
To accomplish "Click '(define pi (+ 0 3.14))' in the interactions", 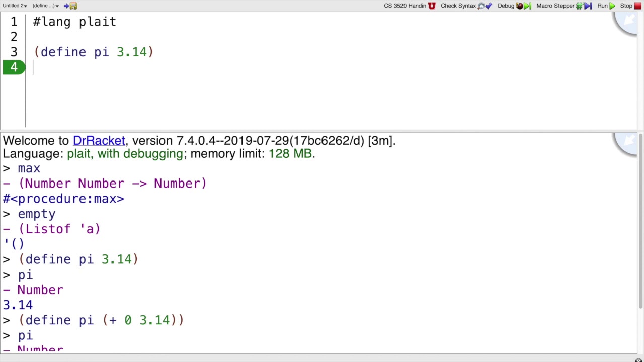I will [x=101, y=320].
